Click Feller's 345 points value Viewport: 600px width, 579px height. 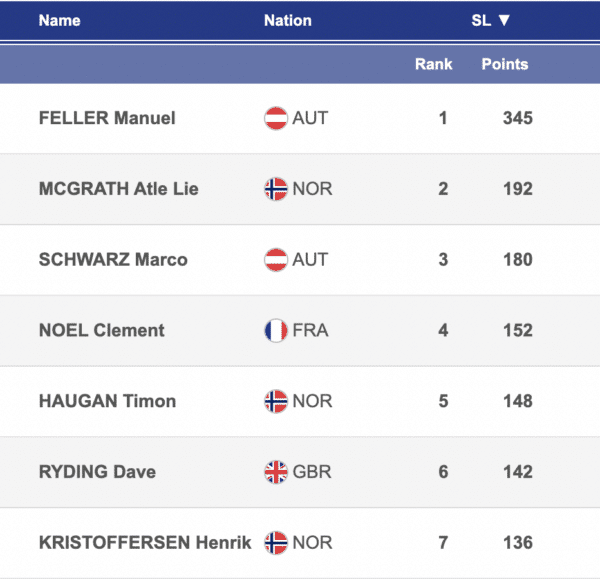pos(517,118)
